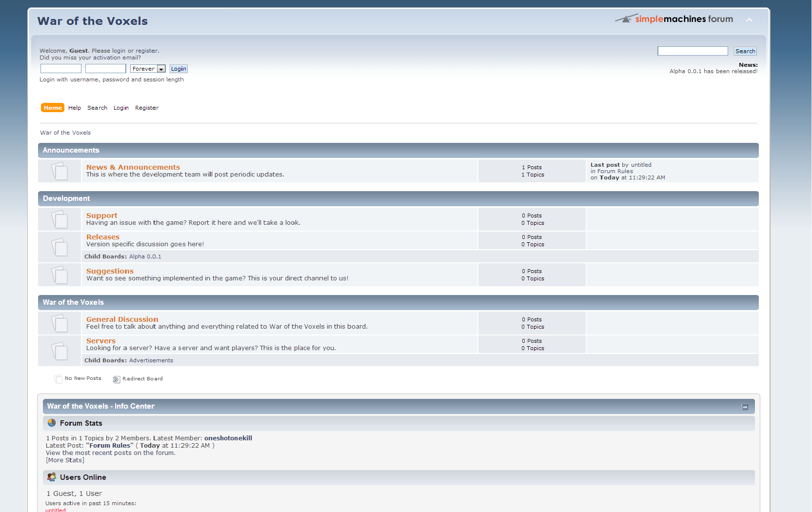Open the Advertisements child board
812x512 pixels.
[151, 360]
